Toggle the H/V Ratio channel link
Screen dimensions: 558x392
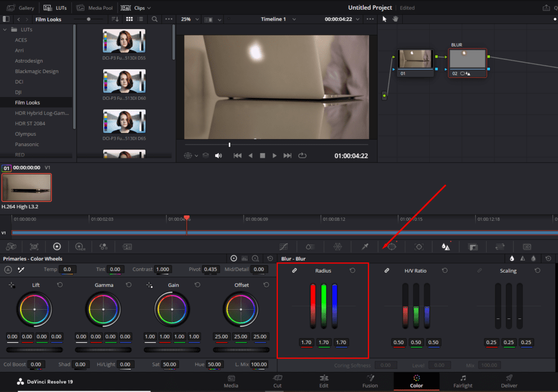[x=387, y=270]
